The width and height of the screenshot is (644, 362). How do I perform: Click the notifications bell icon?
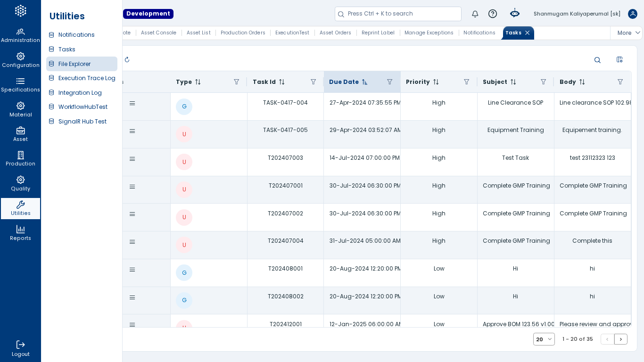(x=475, y=14)
